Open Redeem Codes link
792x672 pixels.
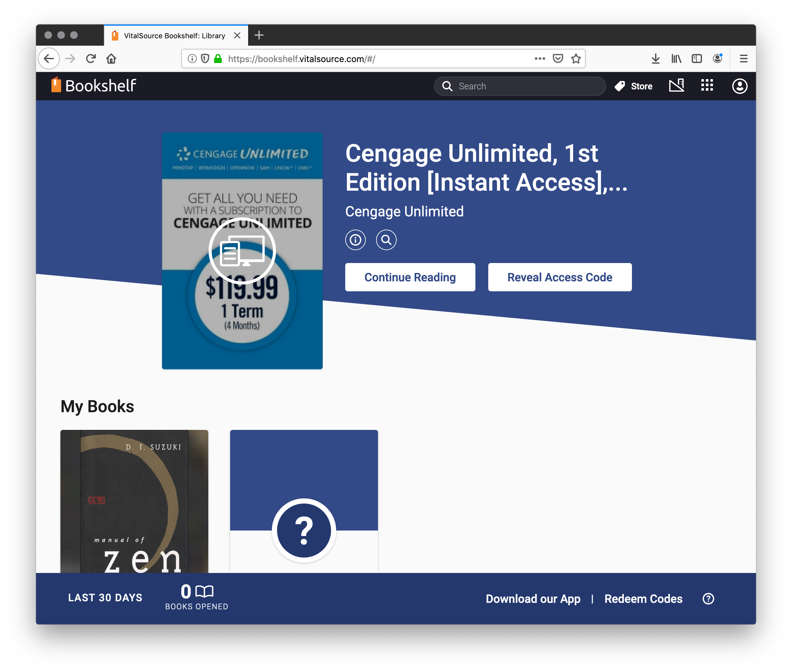pos(643,598)
